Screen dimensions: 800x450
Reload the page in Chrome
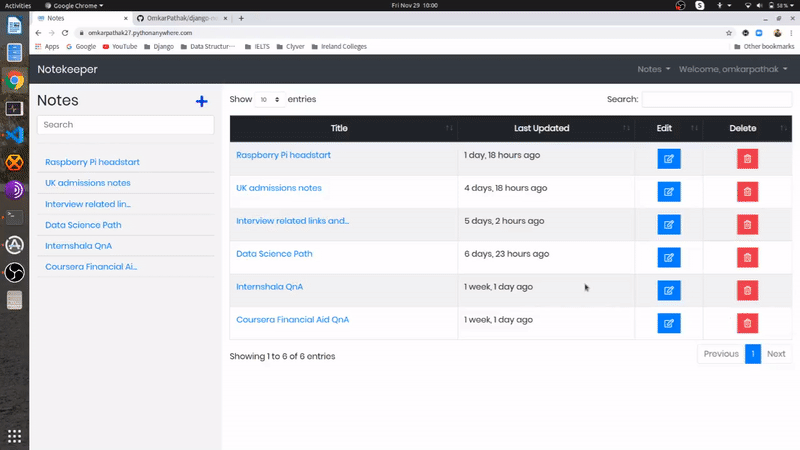(x=65, y=33)
